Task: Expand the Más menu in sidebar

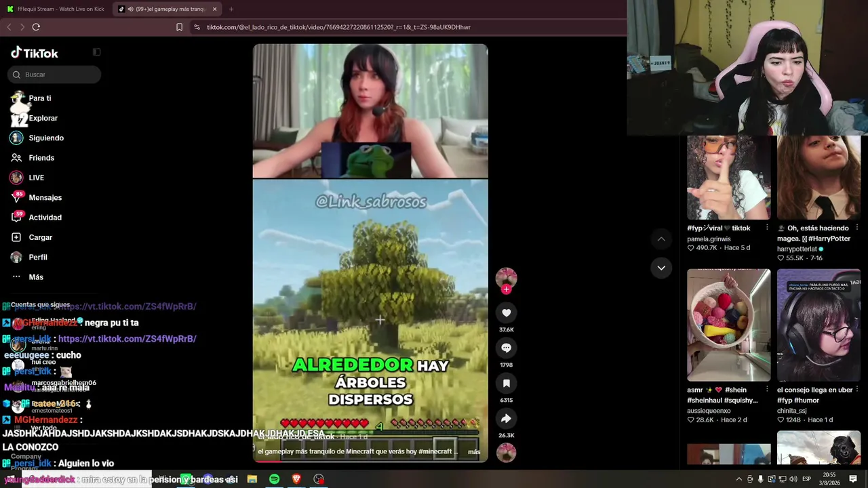Action: coord(27,277)
